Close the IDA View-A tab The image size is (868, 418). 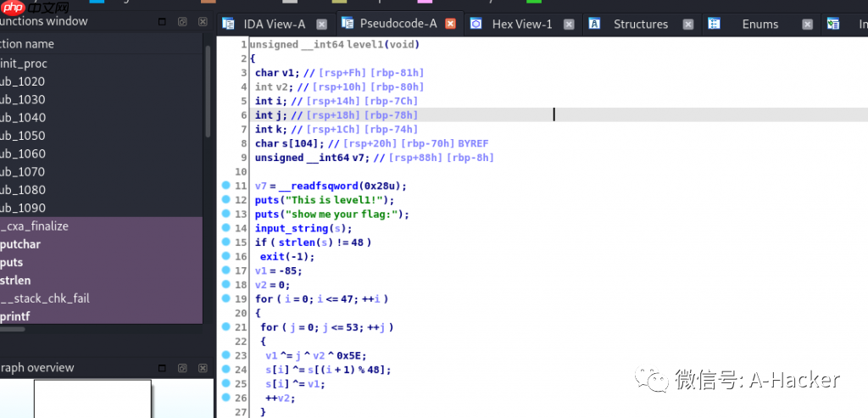(x=321, y=25)
